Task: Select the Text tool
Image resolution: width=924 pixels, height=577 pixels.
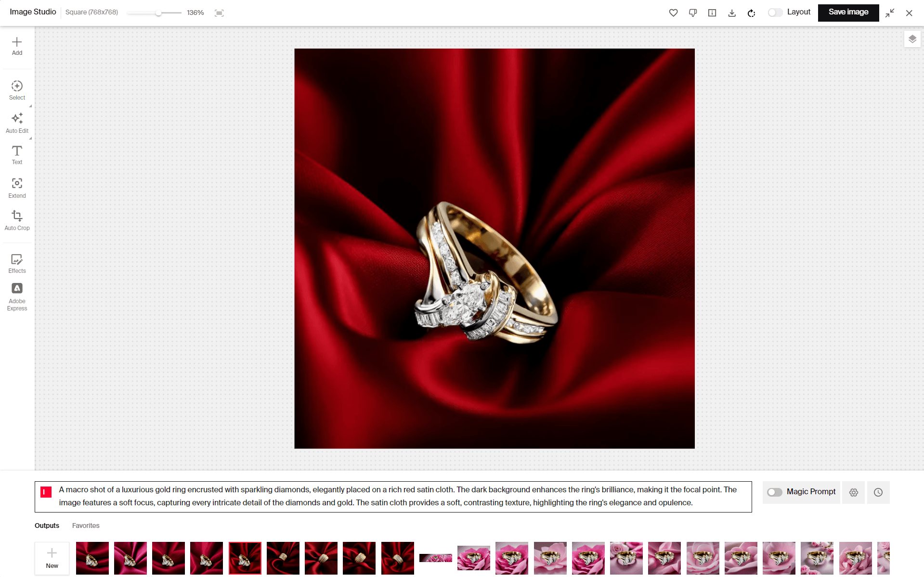Action: [17, 155]
